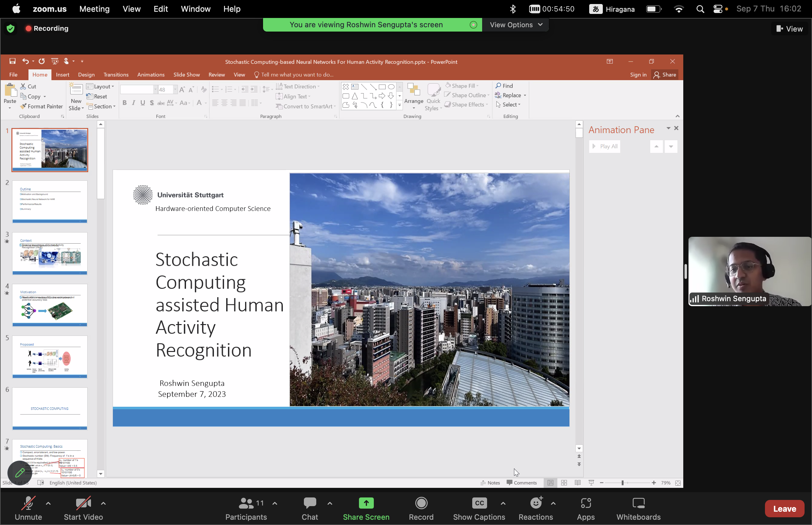Select the Format Painter tool
The image size is (812, 525).
(x=41, y=106)
